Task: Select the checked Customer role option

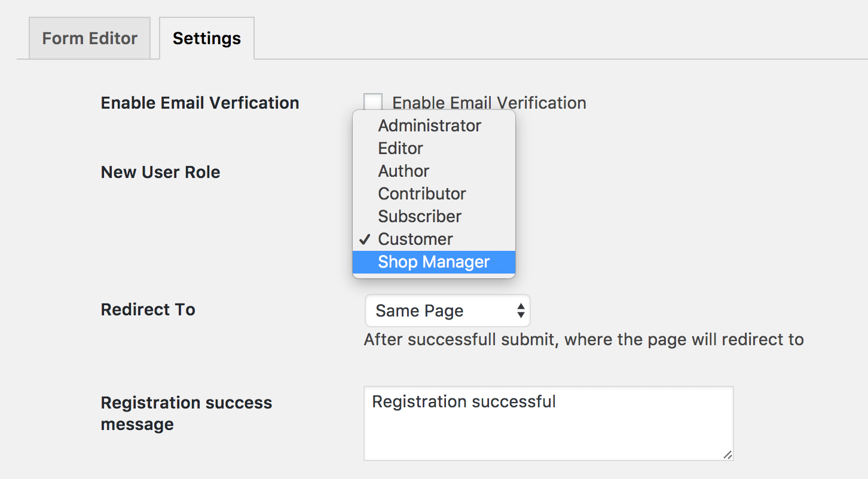Action: 415,239
